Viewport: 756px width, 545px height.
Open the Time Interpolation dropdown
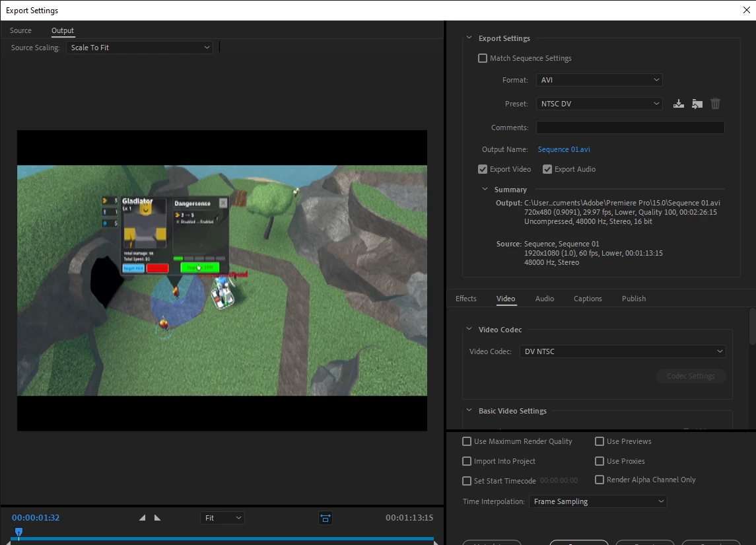click(x=598, y=501)
